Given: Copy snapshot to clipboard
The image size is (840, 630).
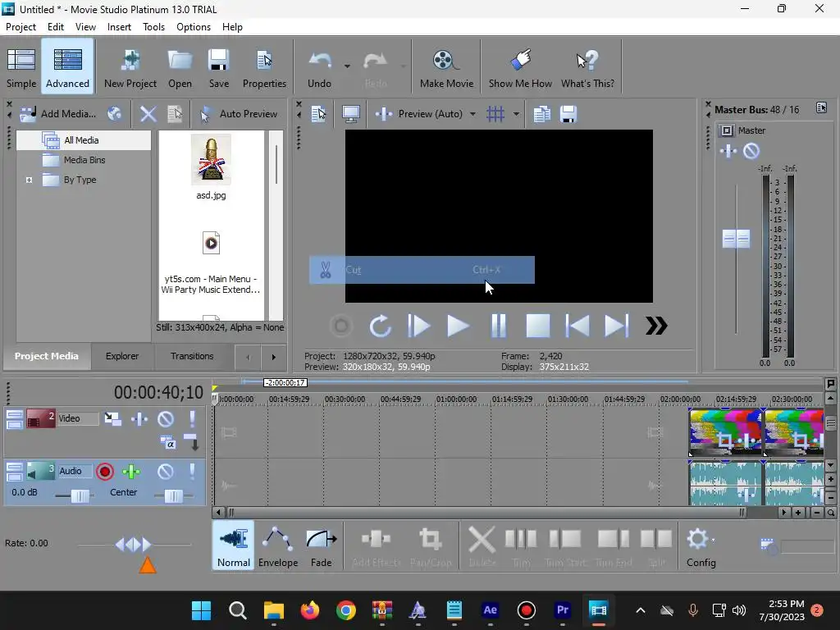Looking at the screenshot, I should [541, 113].
